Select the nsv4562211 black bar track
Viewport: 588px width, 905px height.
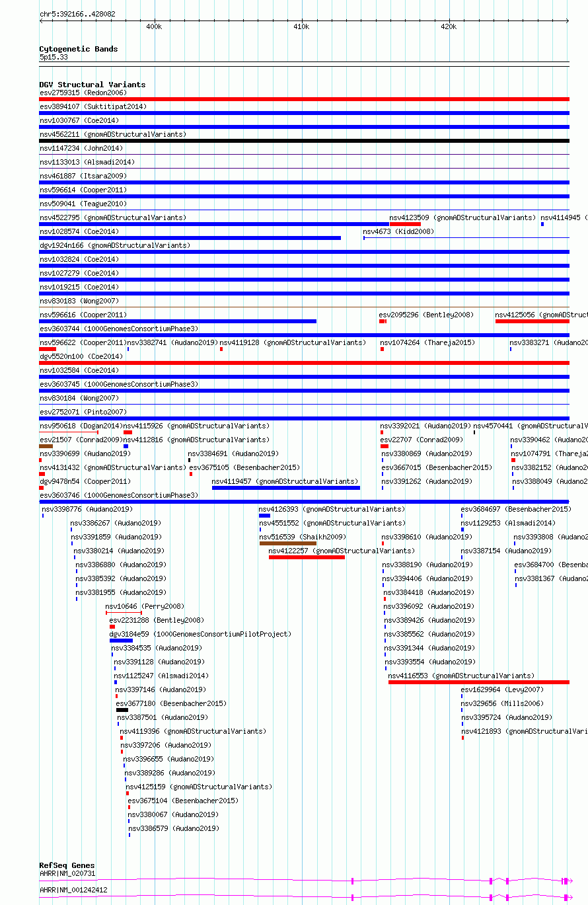coord(304,141)
